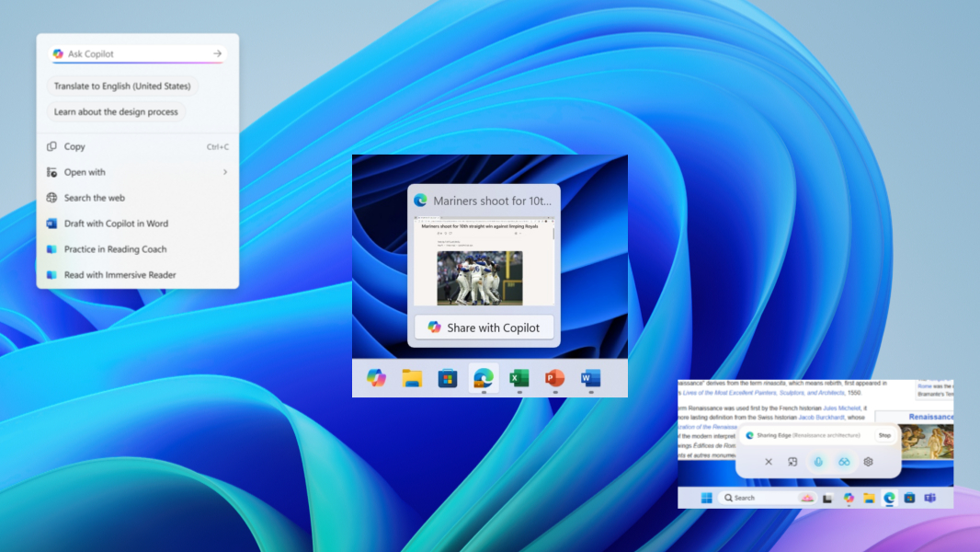Toggle the Copilot Vision glasses control
Screen dimensions: 980x552
(843, 462)
